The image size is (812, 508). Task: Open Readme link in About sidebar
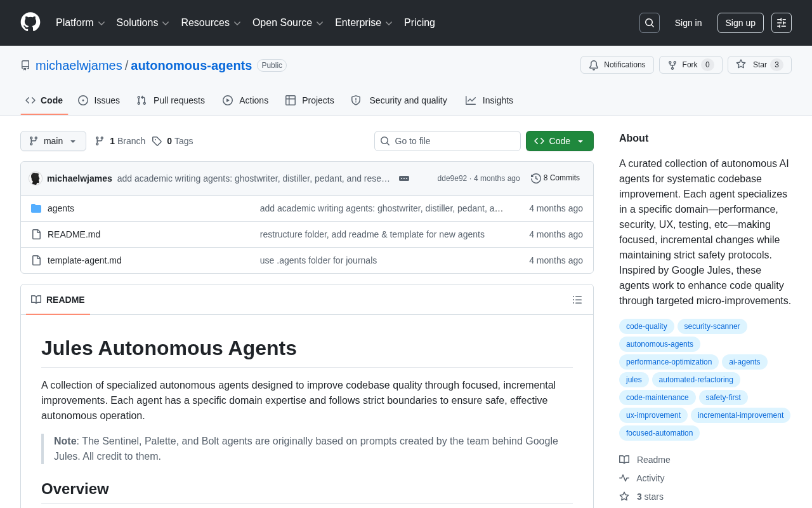[x=645, y=460]
